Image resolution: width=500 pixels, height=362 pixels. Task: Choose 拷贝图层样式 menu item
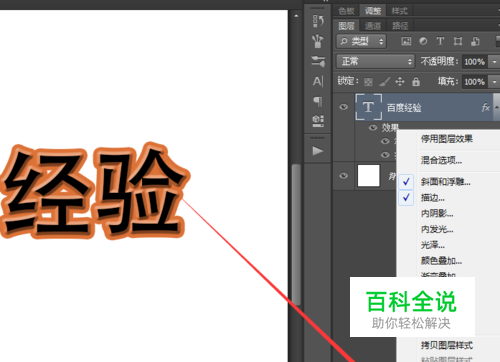tap(447, 345)
